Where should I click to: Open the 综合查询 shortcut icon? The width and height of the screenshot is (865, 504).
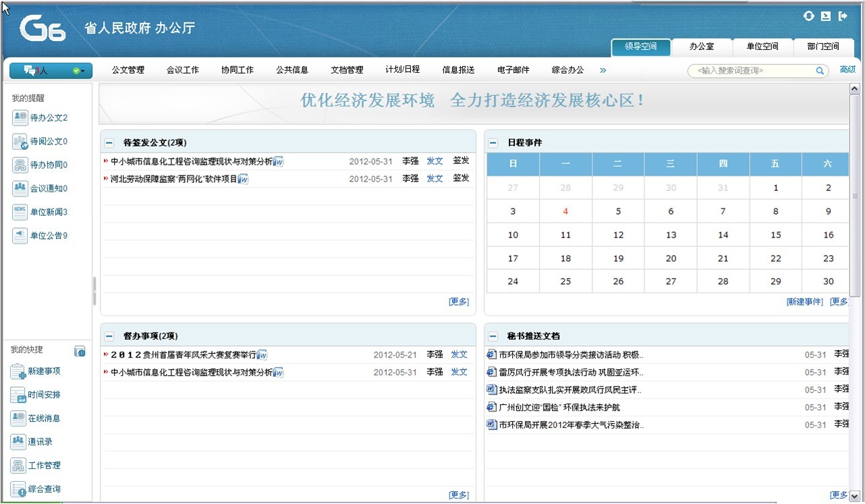(x=18, y=489)
